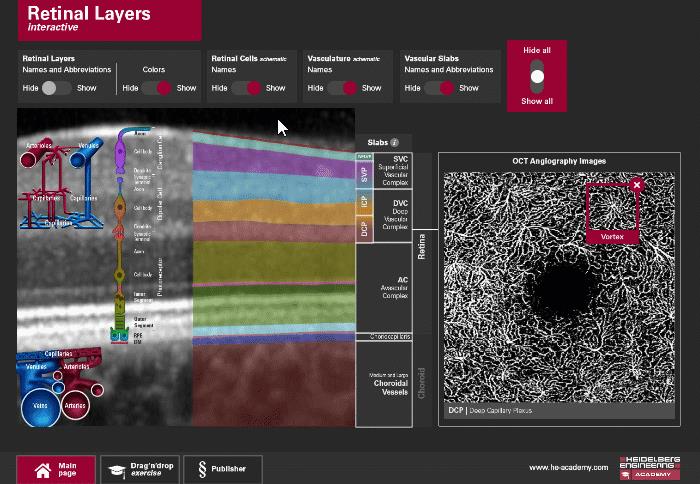
Task: Toggle Retinal Layers Colors switch
Action: [157, 88]
